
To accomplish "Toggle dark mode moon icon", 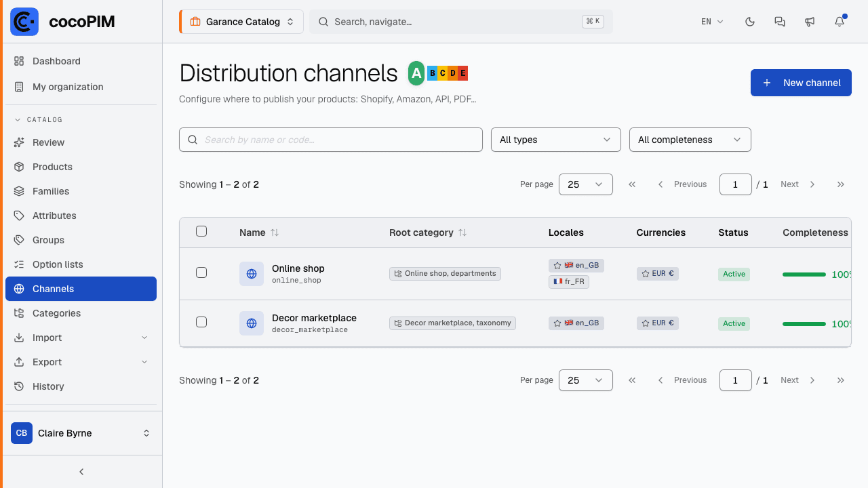I will point(750,22).
